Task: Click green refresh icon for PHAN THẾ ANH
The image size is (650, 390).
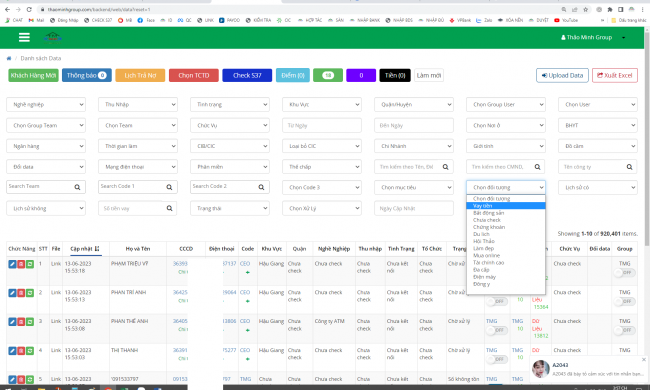Action: (30, 322)
